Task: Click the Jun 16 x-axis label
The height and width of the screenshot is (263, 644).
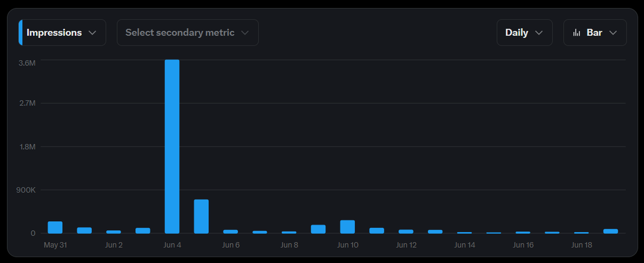Action: click(523, 245)
